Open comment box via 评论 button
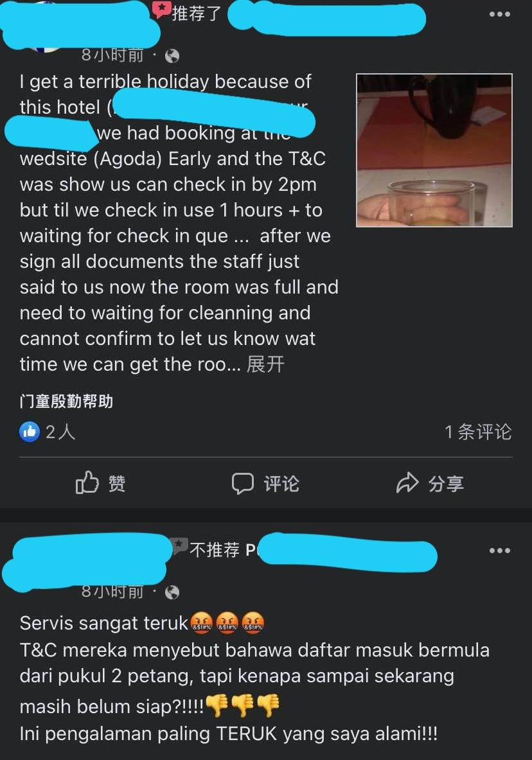The height and width of the screenshot is (760, 532). coord(265,483)
